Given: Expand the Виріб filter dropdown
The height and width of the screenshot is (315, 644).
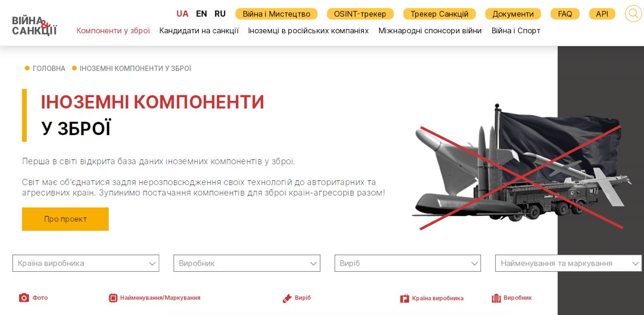Looking at the screenshot, I should tap(408, 263).
